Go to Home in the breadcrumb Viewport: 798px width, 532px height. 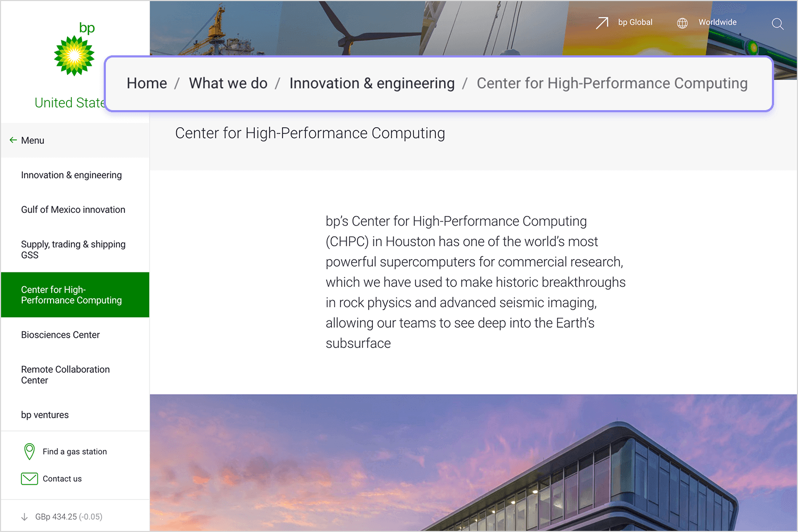coord(147,84)
